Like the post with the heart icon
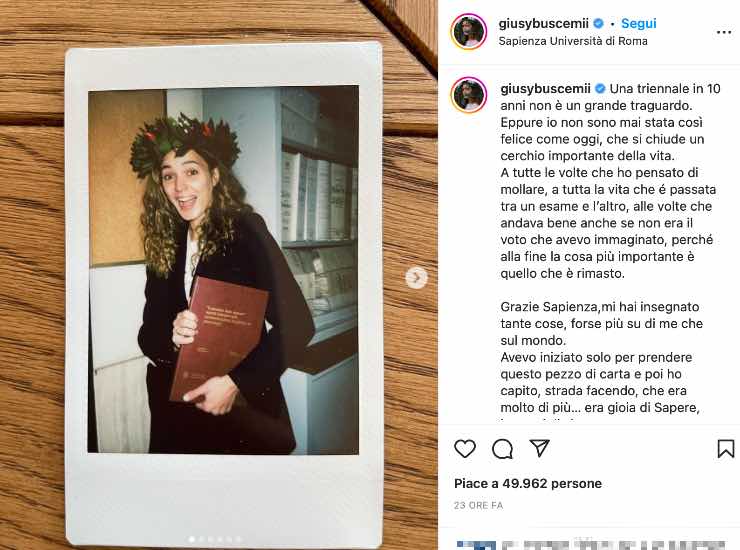The image size is (740, 550). click(464, 448)
